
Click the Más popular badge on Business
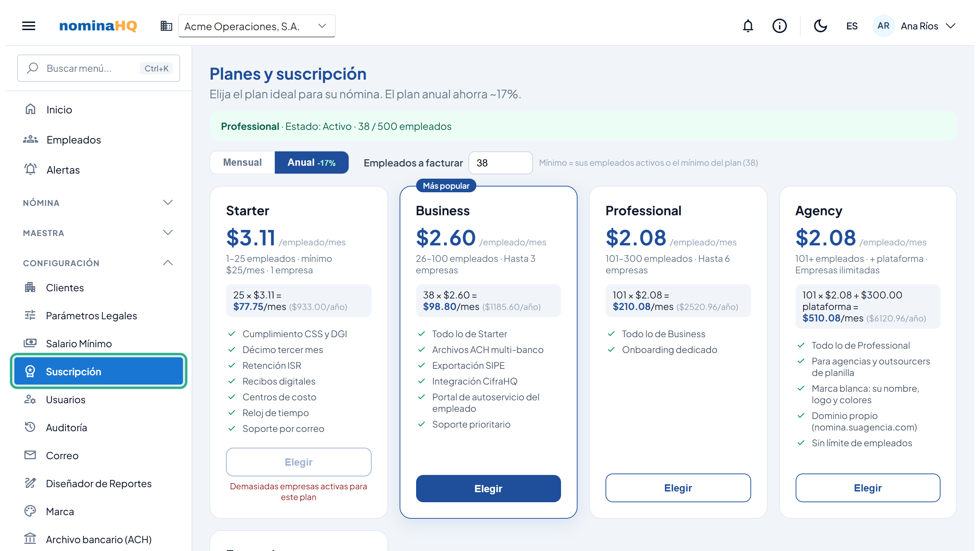(x=446, y=186)
